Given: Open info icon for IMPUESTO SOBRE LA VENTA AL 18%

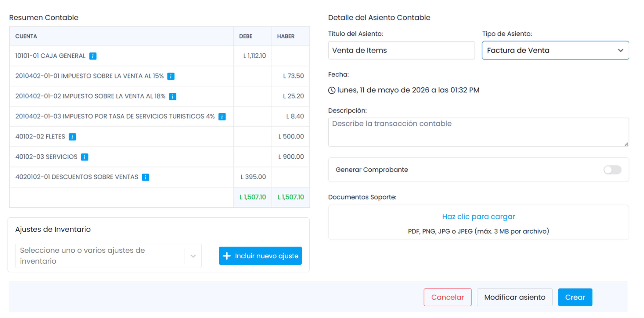Looking at the screenshot, I should point(173,96).
